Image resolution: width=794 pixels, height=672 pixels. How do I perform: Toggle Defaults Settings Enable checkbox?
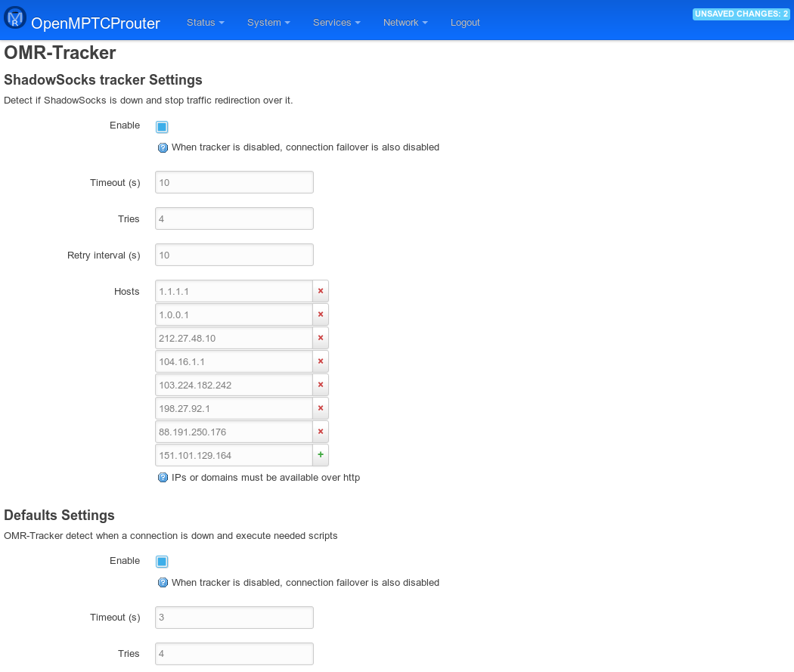coord(162,562)
